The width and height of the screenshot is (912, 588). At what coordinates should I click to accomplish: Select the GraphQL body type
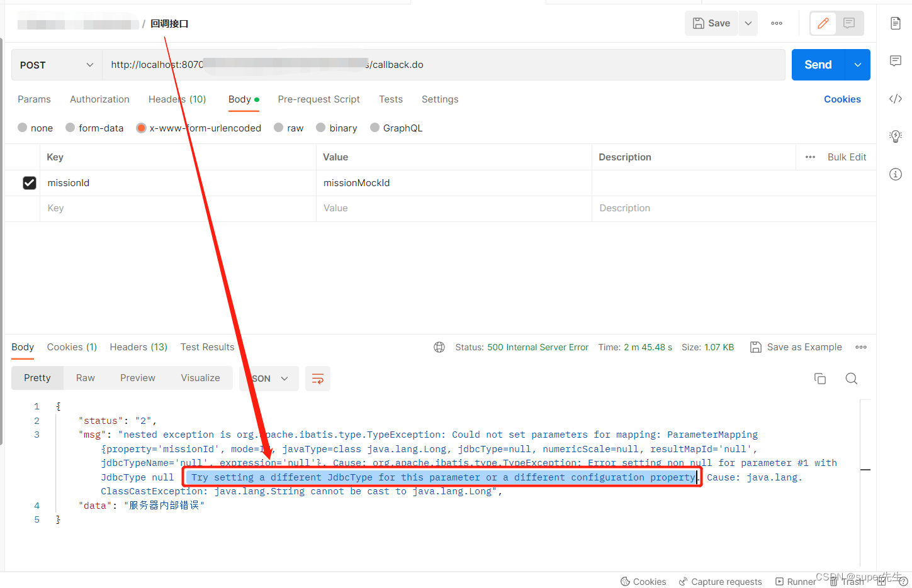pyautogui.click(x=397, y=128)
